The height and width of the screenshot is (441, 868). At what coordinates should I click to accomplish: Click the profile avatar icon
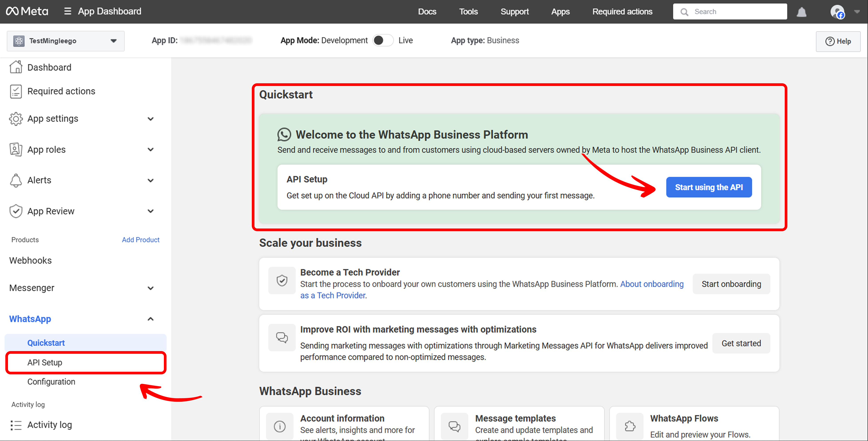pyautogui.click(x=837, y=12)
